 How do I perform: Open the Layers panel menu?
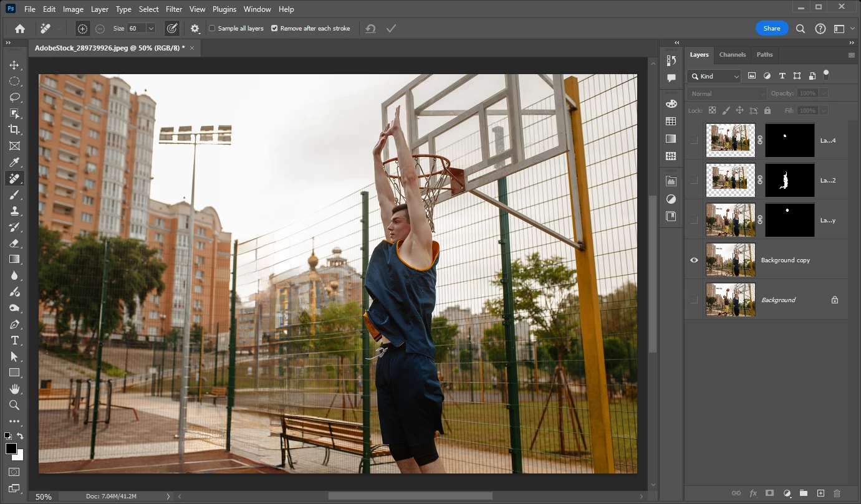point(852,55)
